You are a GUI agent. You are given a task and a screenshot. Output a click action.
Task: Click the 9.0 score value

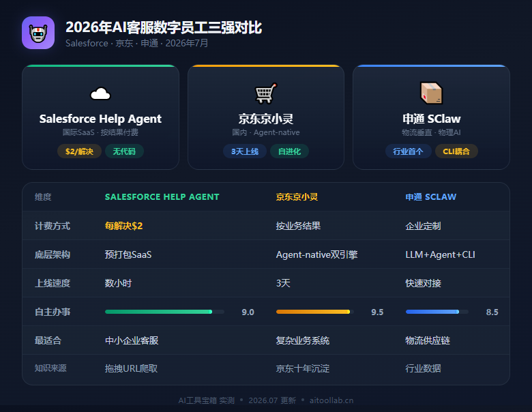[248, 312]
